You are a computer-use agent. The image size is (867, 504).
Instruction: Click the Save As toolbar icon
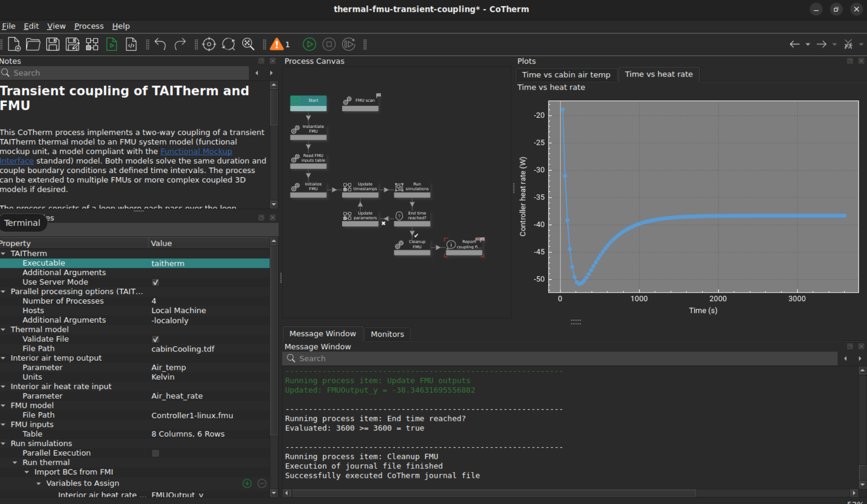[x=72, y=44]
